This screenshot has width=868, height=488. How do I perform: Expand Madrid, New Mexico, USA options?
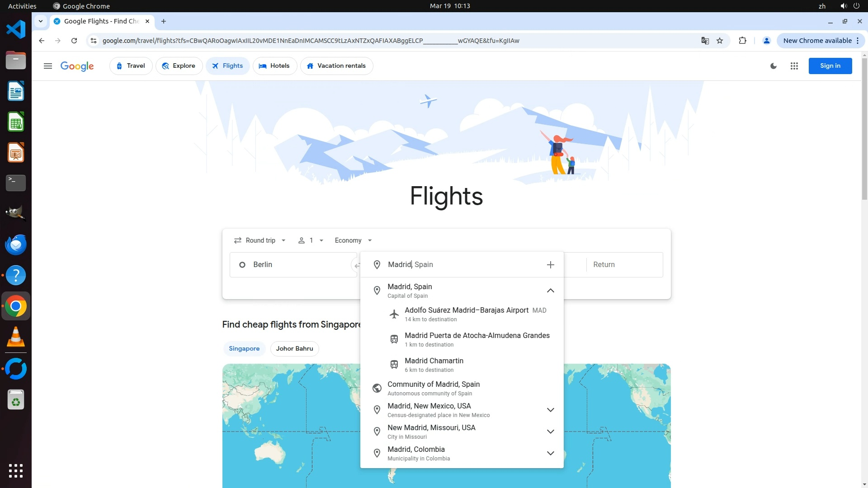[550, 410]
